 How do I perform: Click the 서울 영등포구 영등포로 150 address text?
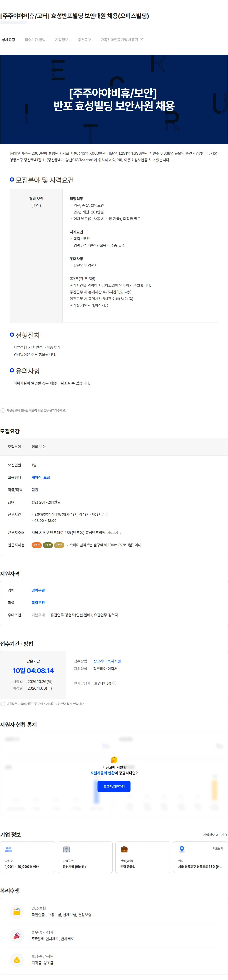[200, 867]
